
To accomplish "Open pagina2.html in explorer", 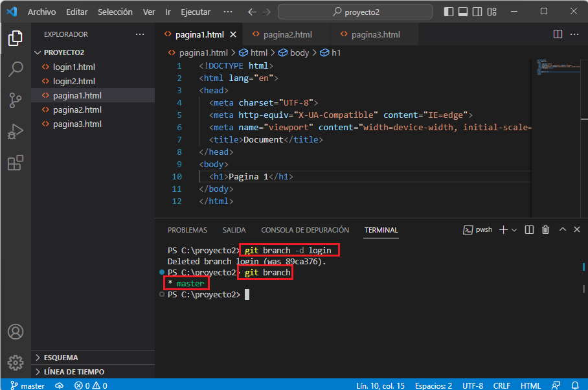I will [93, 110].
